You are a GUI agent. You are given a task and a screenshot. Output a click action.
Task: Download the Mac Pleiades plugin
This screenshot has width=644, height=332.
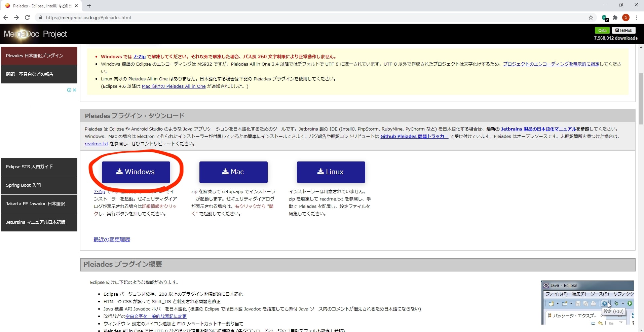tap(233, 172)
